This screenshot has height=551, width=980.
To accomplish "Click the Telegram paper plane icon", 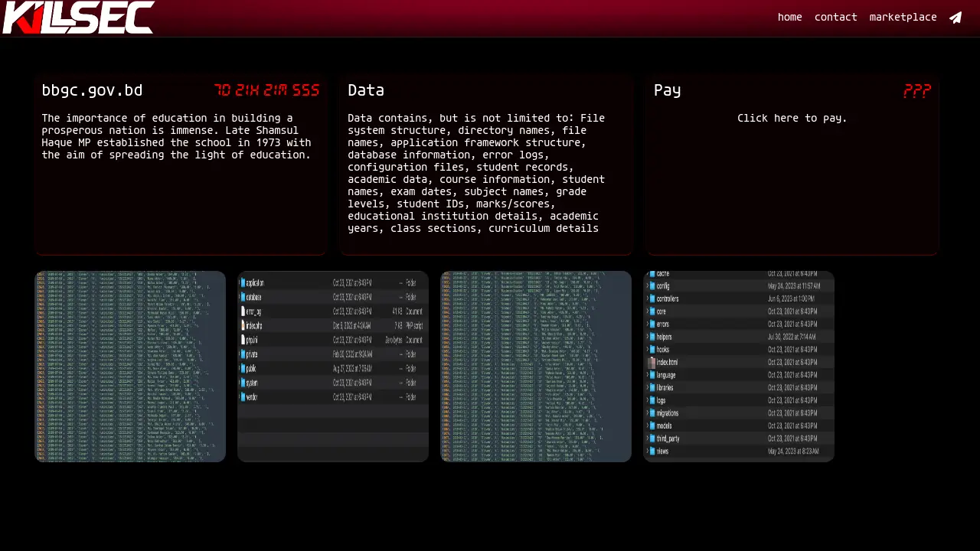I will pyautogui.click(x=955, y=18).
